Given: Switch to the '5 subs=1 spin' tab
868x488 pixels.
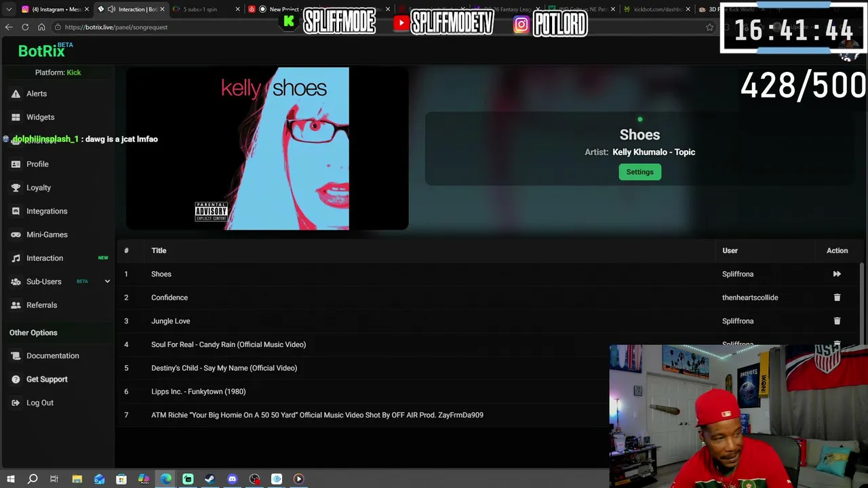Looking at the screenshot, I should coord(205,9).
